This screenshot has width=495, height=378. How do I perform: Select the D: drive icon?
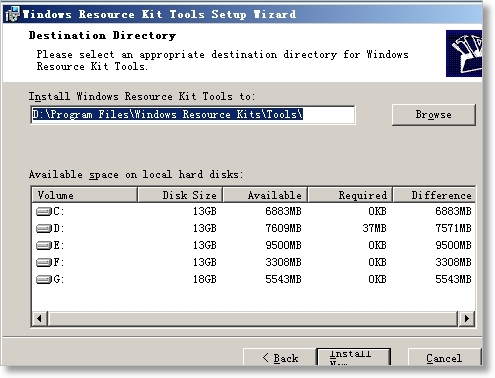coord(44,228)
